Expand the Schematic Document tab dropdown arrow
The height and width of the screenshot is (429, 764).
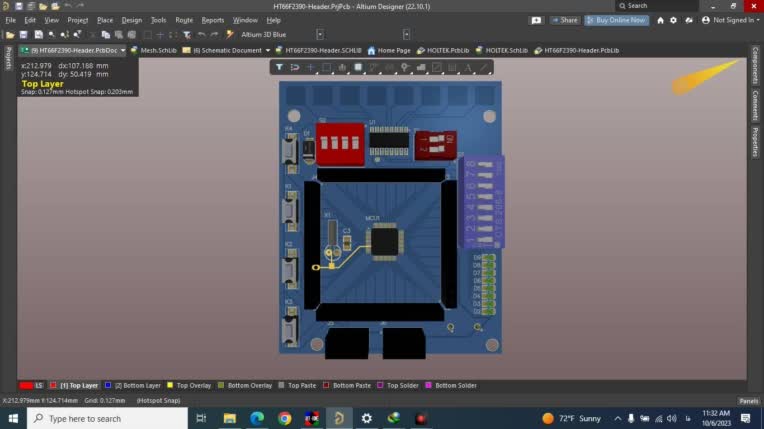268,50
